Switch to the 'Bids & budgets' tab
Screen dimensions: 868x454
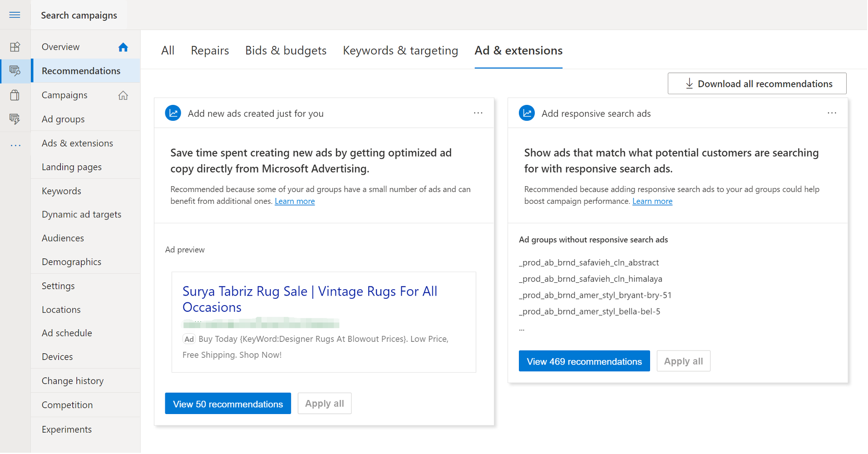(286, 50)
